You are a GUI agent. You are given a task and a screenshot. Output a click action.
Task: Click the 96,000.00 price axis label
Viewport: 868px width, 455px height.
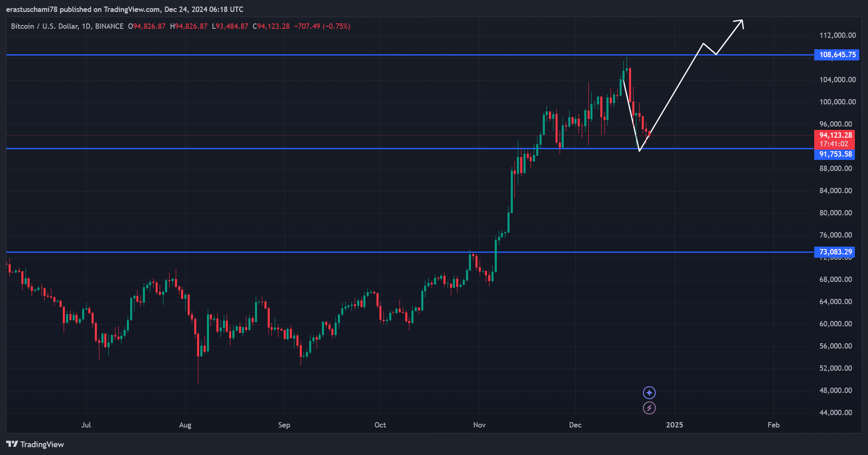(x=836, y=124)
